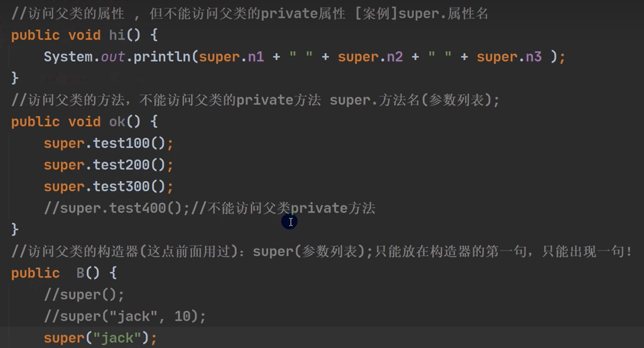This screenshot has width=644, height=348.
Task: Click the void keyword in ok method signature
Action: 85,121
